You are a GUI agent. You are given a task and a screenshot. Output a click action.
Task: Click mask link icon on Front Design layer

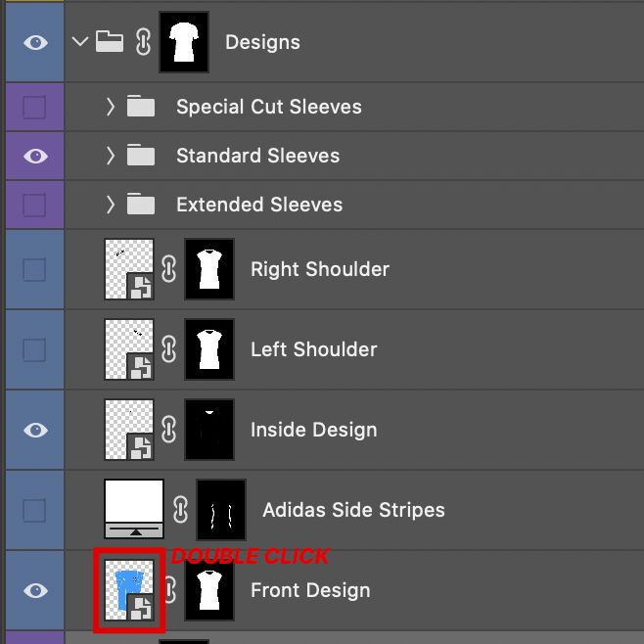click(x=168, y=590)
